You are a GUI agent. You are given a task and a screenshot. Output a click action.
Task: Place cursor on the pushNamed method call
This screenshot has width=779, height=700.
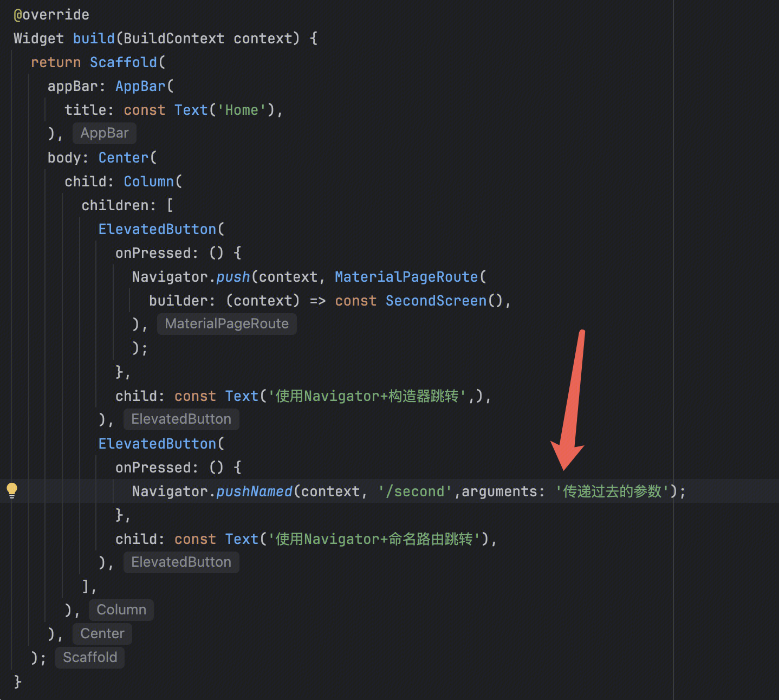254,491
